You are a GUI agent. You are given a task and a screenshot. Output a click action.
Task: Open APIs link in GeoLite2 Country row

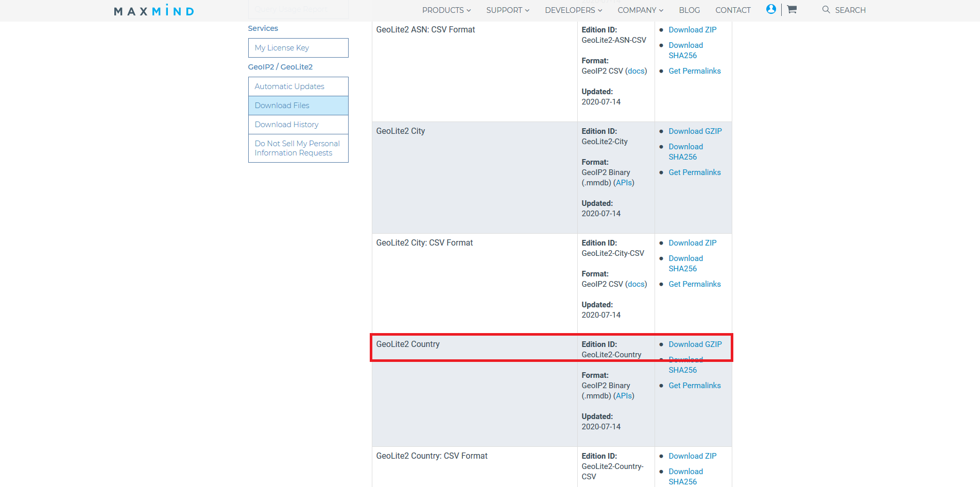click(624, 396)
